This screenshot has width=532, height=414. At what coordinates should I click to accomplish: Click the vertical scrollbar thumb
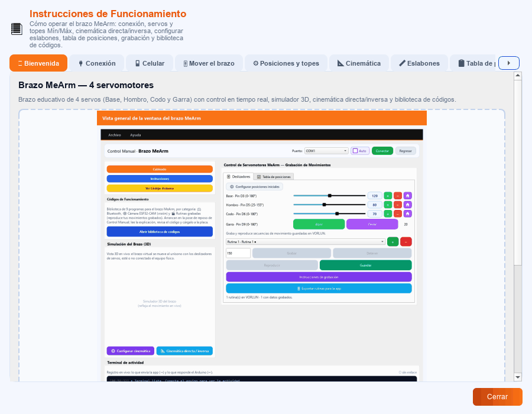(x=518, y=172)
